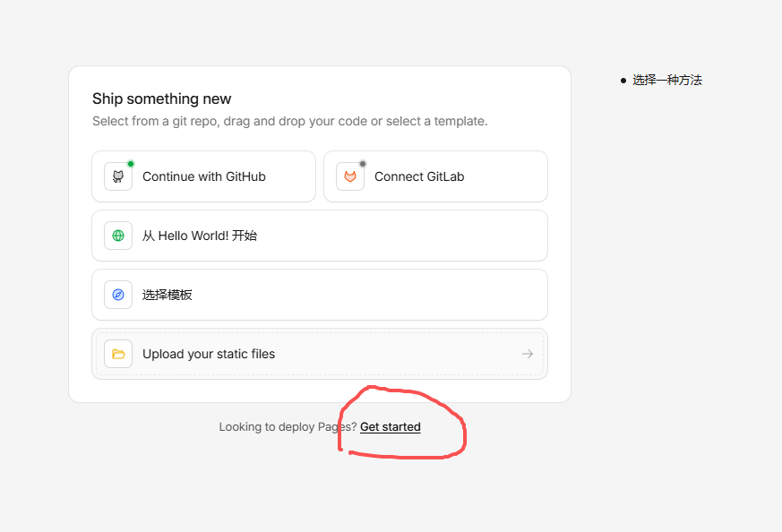Click the Ship something new heading
The image size is (782, 532).
161,99
